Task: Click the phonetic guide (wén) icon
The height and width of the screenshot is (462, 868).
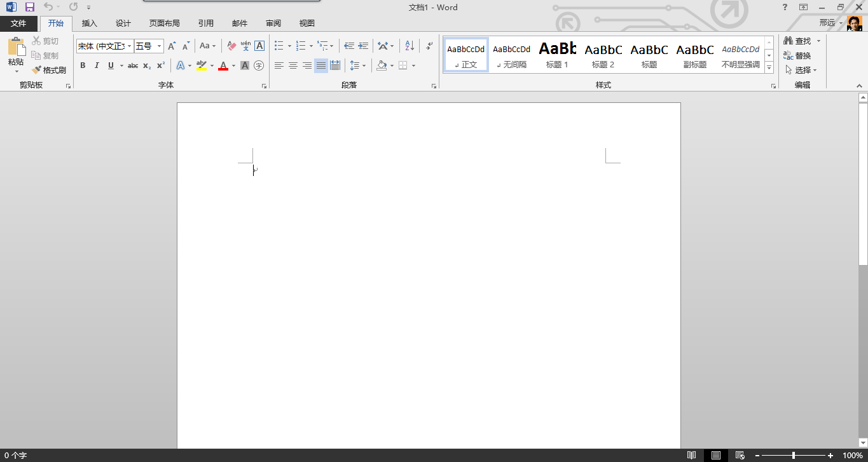Action: 245,46
